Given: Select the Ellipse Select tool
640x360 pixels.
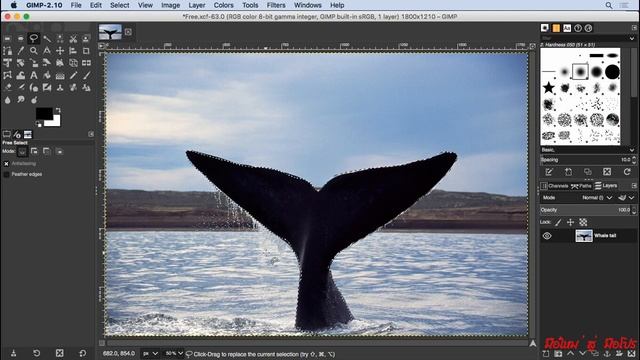Looking at the screenshot, I should tap(20, 39).
